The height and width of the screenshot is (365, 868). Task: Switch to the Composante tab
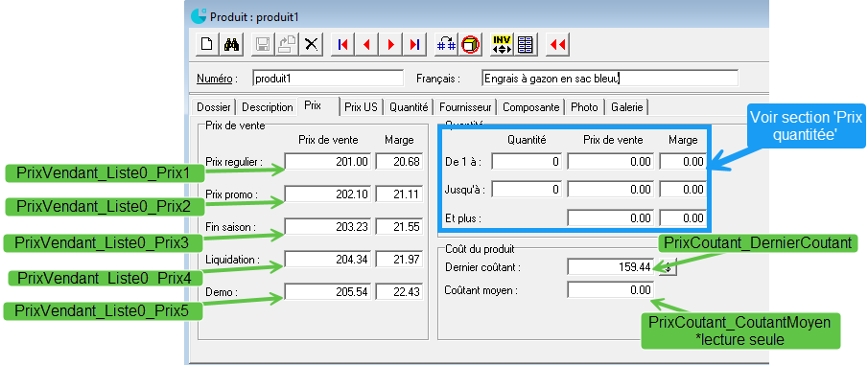click(531, 107)
